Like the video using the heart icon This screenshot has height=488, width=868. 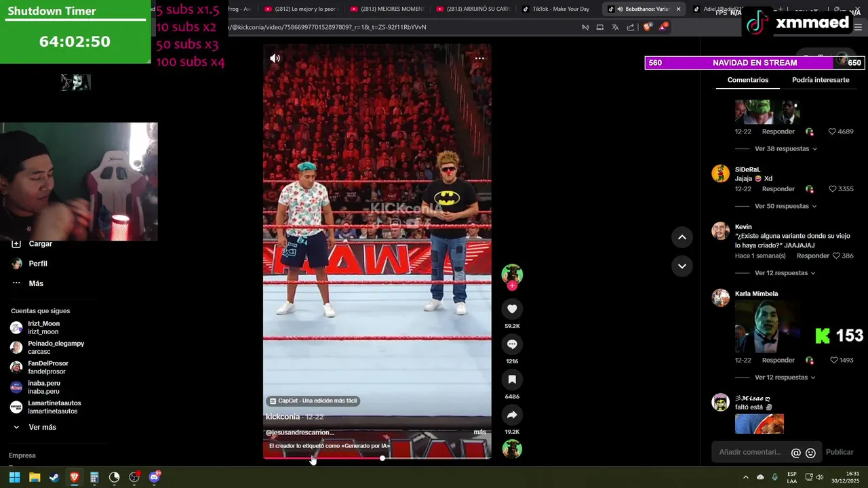512,309
